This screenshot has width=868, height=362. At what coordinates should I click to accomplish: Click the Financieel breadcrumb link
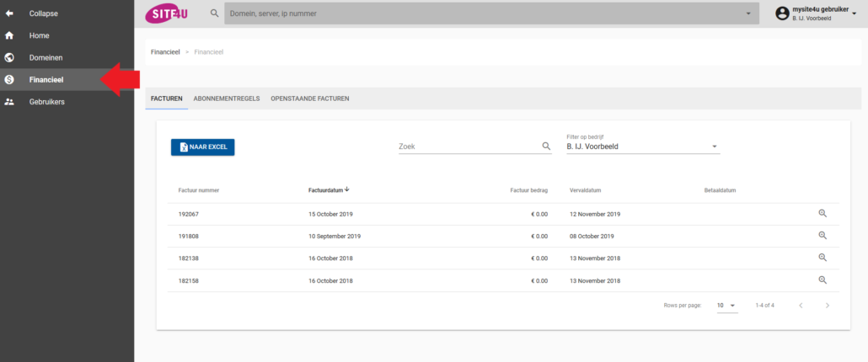pyautogui.click(x=165, y=52)
